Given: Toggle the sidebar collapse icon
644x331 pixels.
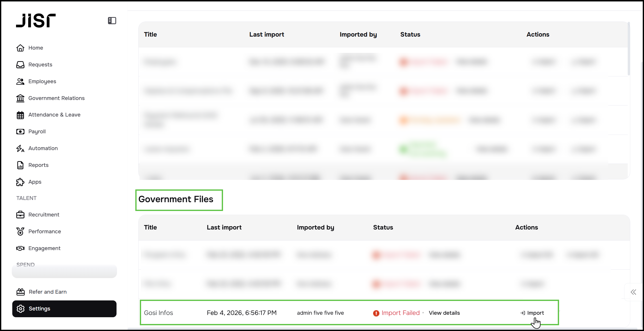Looking at the screenshot, I should 112,21.
